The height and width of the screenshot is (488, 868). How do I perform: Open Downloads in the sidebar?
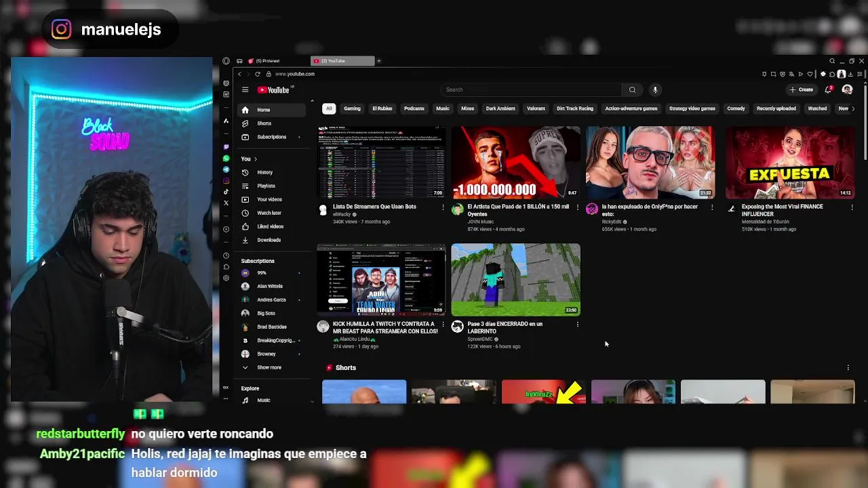click(272, 240)
